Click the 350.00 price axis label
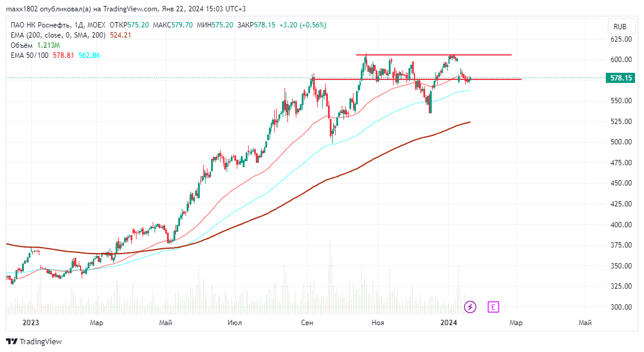The image size is (644, 352). click(621, 265)
